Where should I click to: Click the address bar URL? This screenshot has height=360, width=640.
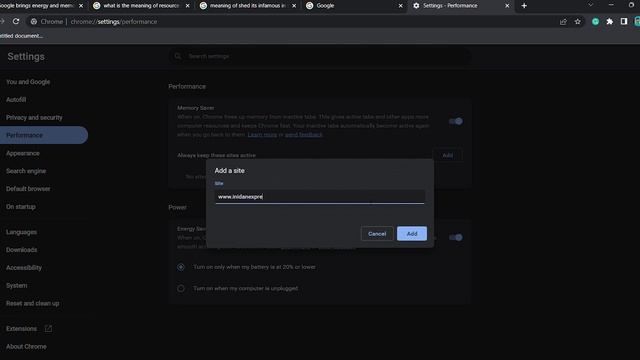pos(113,22)
